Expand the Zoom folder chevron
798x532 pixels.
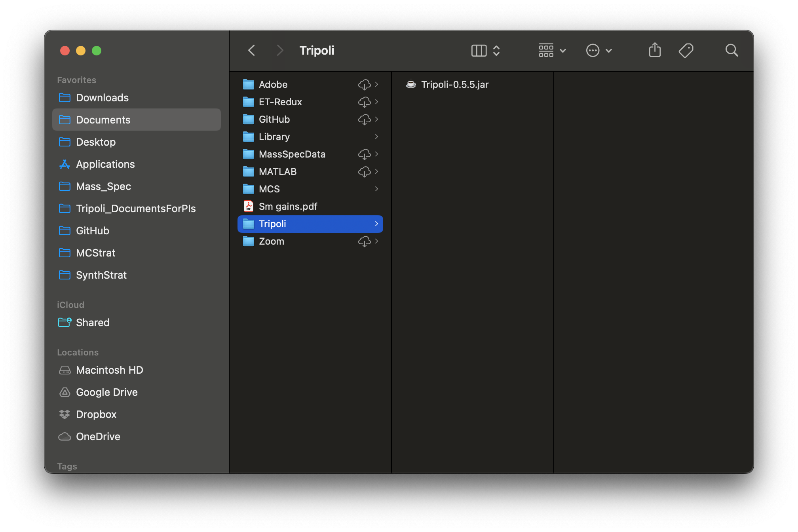(376, 241)
